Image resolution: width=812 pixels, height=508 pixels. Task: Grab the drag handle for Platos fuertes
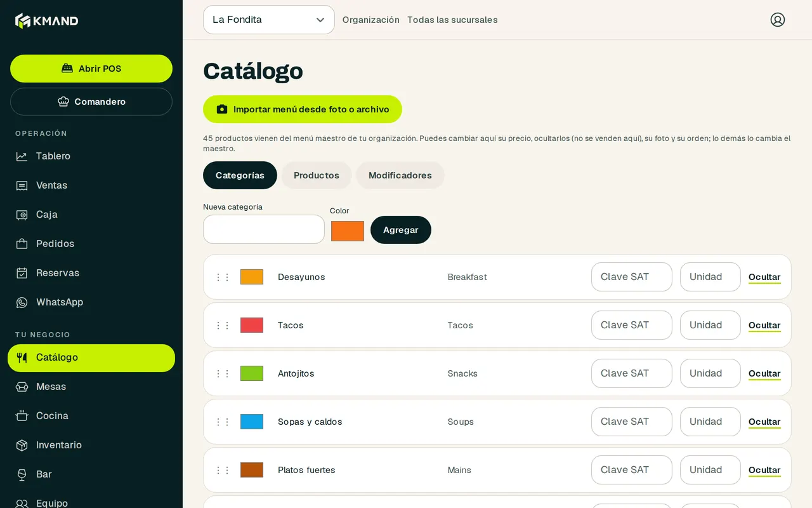223,470
